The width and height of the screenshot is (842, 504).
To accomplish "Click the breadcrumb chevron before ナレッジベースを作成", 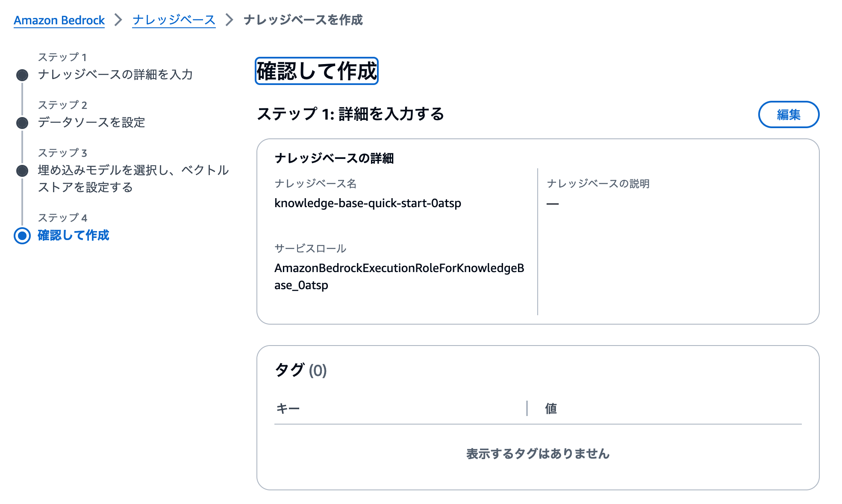I will 230,19.
